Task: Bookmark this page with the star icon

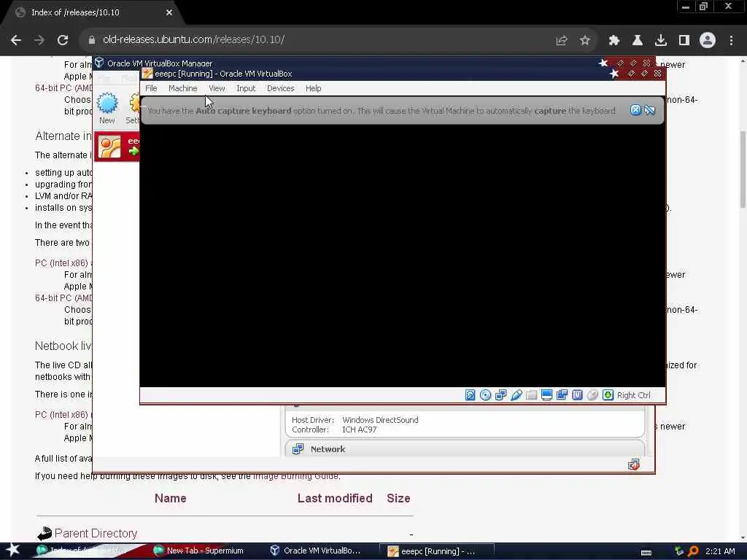Action: click(585, 41)
